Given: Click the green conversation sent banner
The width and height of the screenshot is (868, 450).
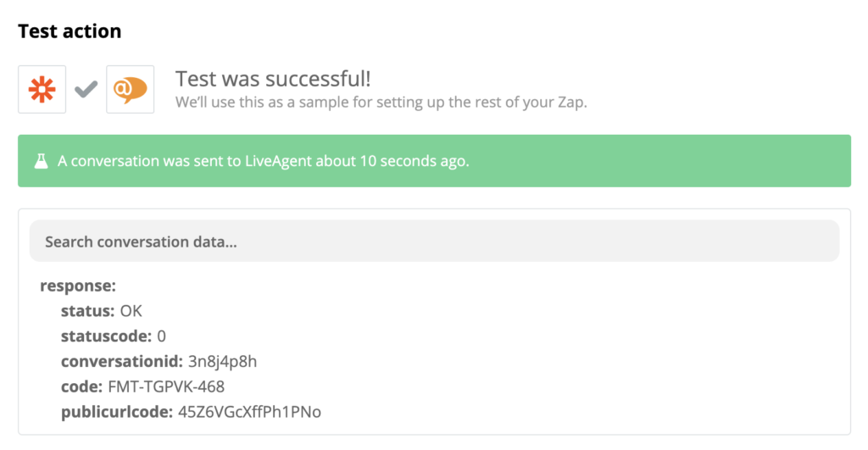Looking at the screenshot, I should pyautogui.click(x=434, y=161).
